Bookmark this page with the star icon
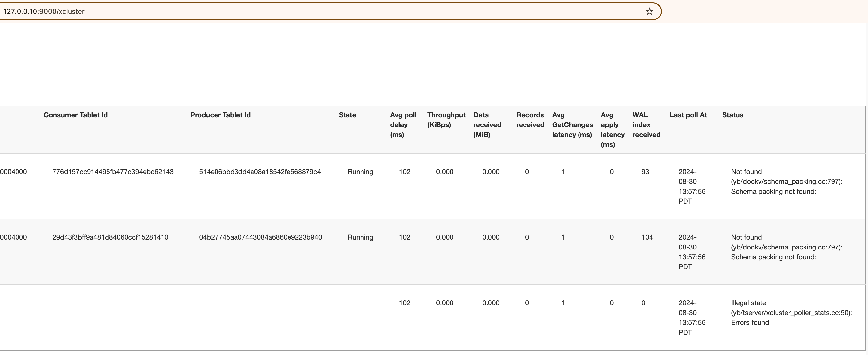Image resolution: width=868 pixels, height=355 pixels. (649, 11)
